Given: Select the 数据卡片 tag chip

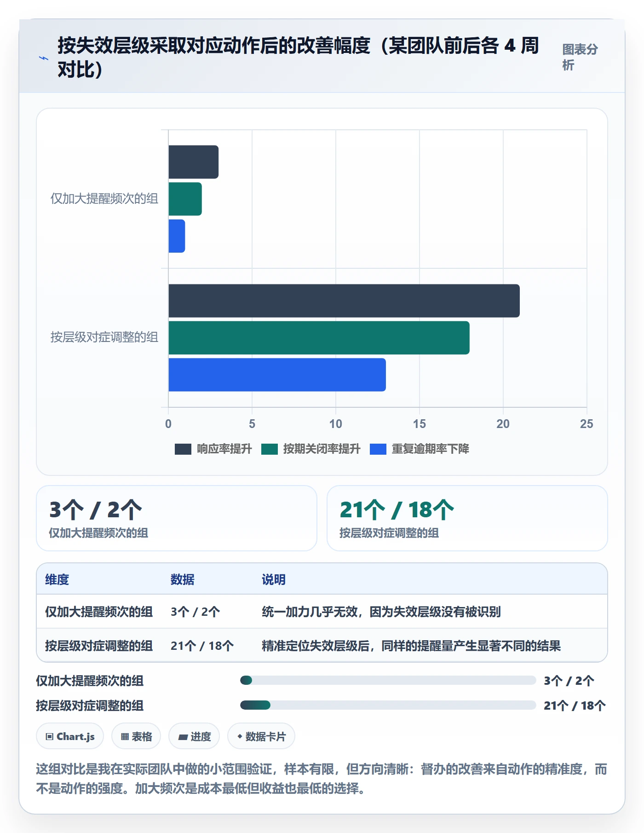Looking at the screenshot, I should pyautogui.click(x=261, y=736).
